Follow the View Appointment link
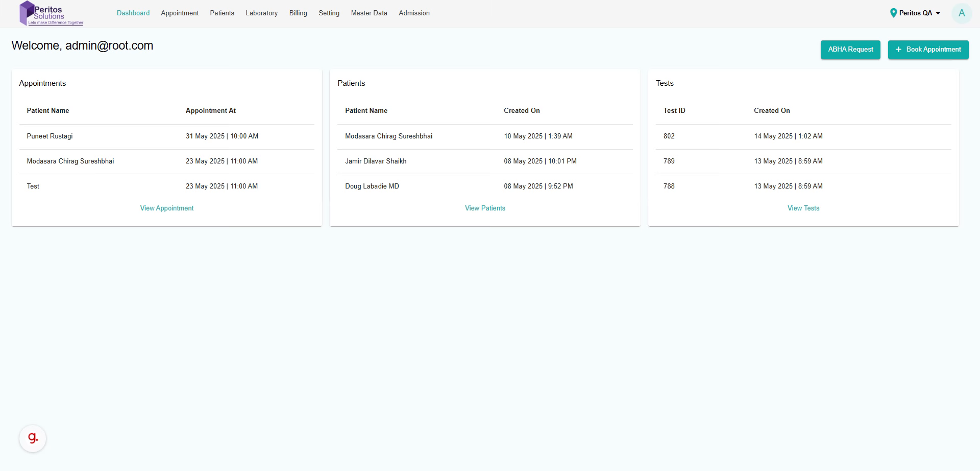 [x=167, y=208]
